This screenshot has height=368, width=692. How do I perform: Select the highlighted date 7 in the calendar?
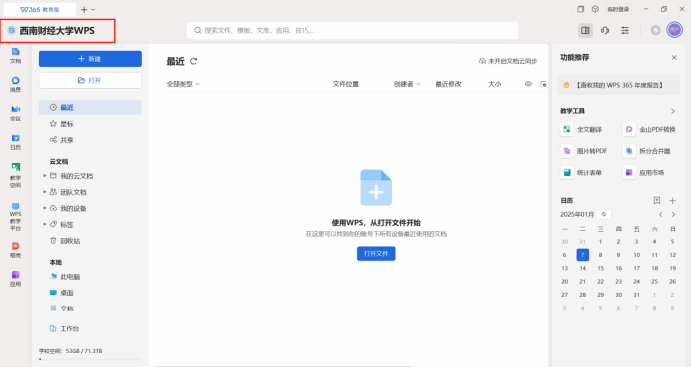[583, 255]
